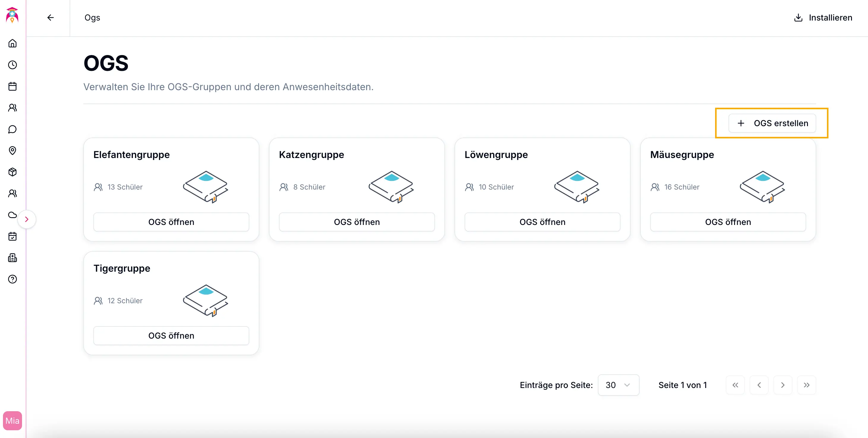Open the location pin sidebar icon
Image resolution: width=868 pixels, height=438 pixels.
(x=12, y=150)
